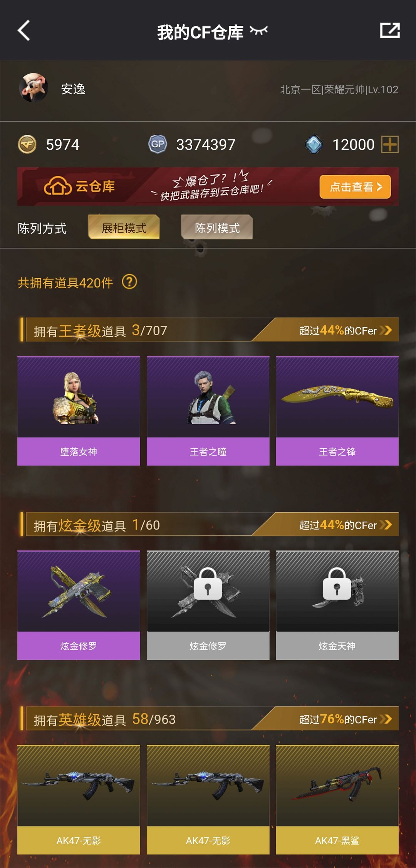Open the 堕落女神 character item
The image size is (416, 868).
point(79,411)
